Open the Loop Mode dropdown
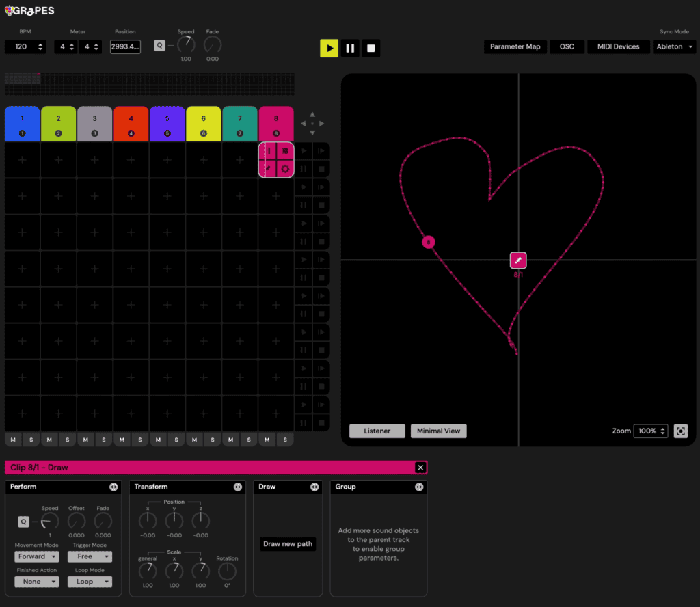The width and height of the screenshot is (700, 607). tap(90, 582)
